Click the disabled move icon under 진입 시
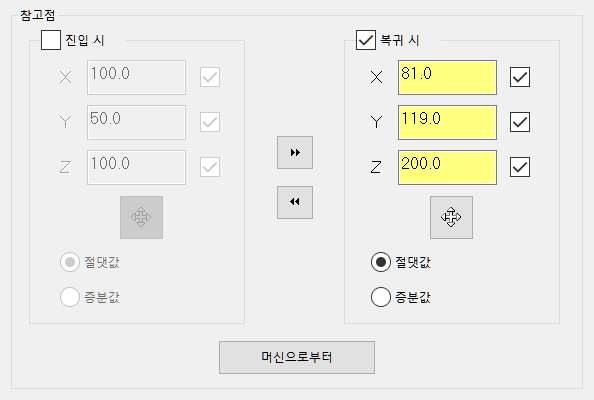 tap(141, 217)
